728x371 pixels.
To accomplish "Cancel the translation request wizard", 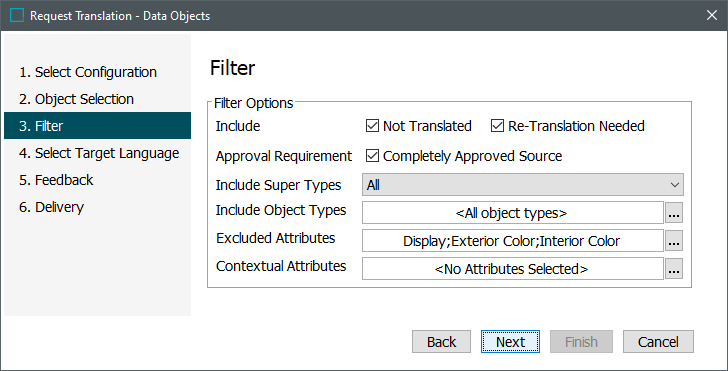I will pyautogui.click(x=658, y=342).
